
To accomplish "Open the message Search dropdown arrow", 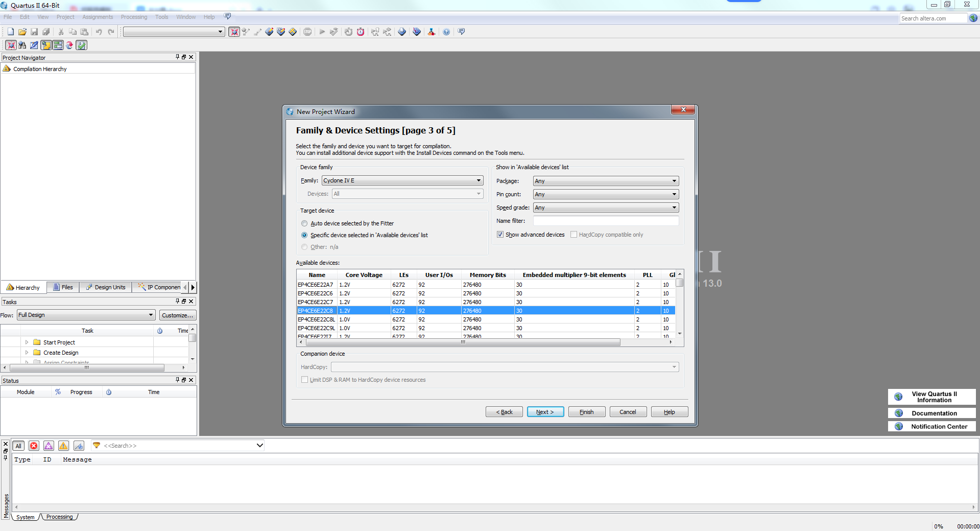I will click(259, 446).
